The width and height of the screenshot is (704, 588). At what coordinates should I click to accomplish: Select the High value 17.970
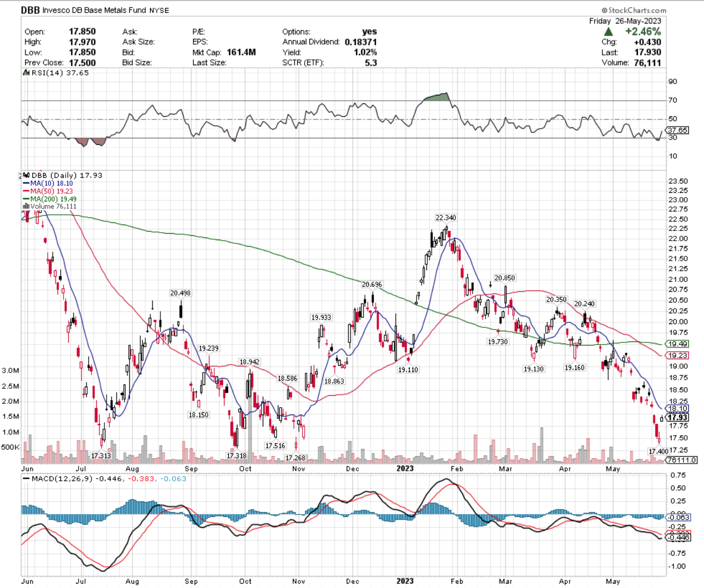(x=82, y=42)
